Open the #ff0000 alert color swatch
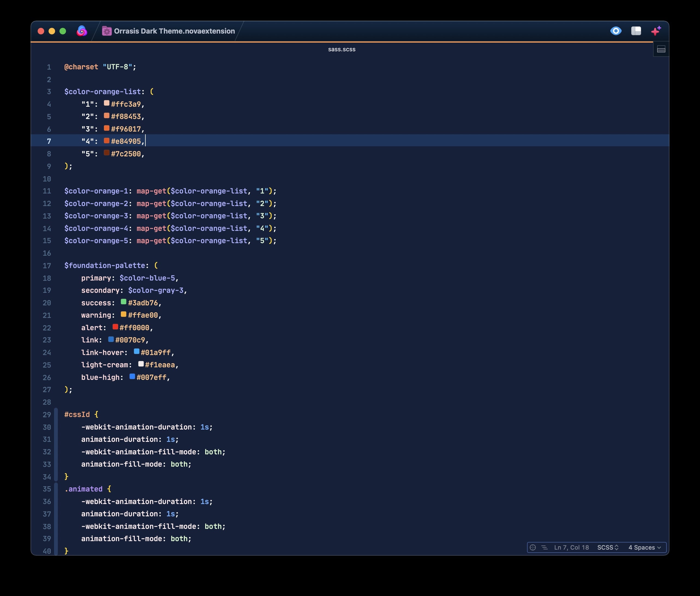The height and width of the screenshot is (596, 700). pos(115,327)
